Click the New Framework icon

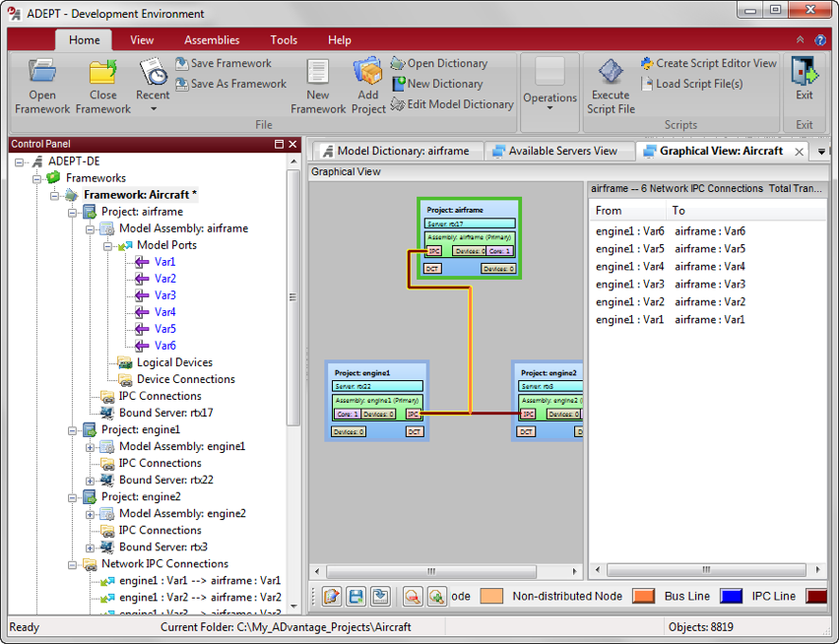click(317, 73)
